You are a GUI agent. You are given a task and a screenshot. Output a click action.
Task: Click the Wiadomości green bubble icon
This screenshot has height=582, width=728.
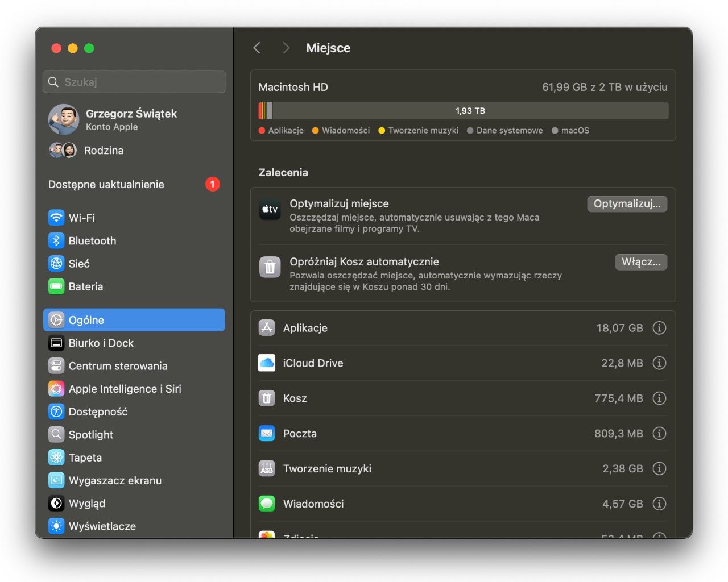point(267,504)
